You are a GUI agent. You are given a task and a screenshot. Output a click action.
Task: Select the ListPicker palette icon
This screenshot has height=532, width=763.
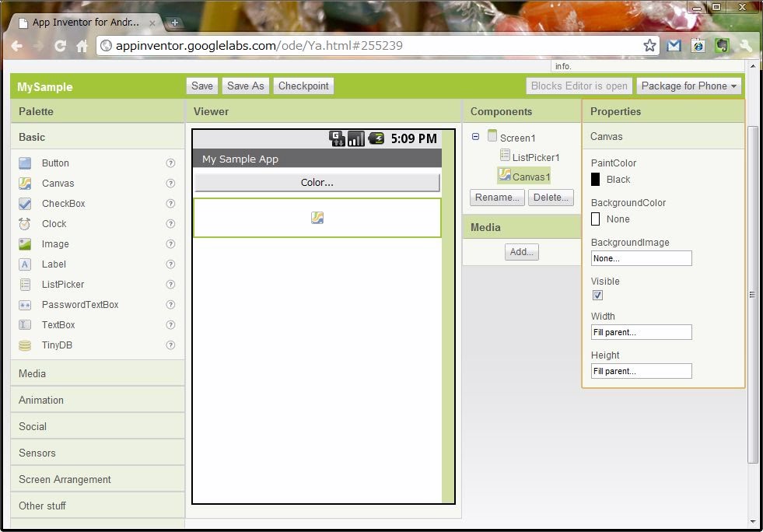pyautogui.click(x=26, y=285)
